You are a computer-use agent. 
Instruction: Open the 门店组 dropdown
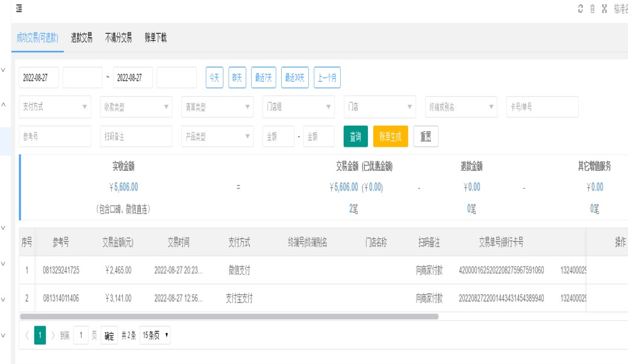(x=299, y=107)
